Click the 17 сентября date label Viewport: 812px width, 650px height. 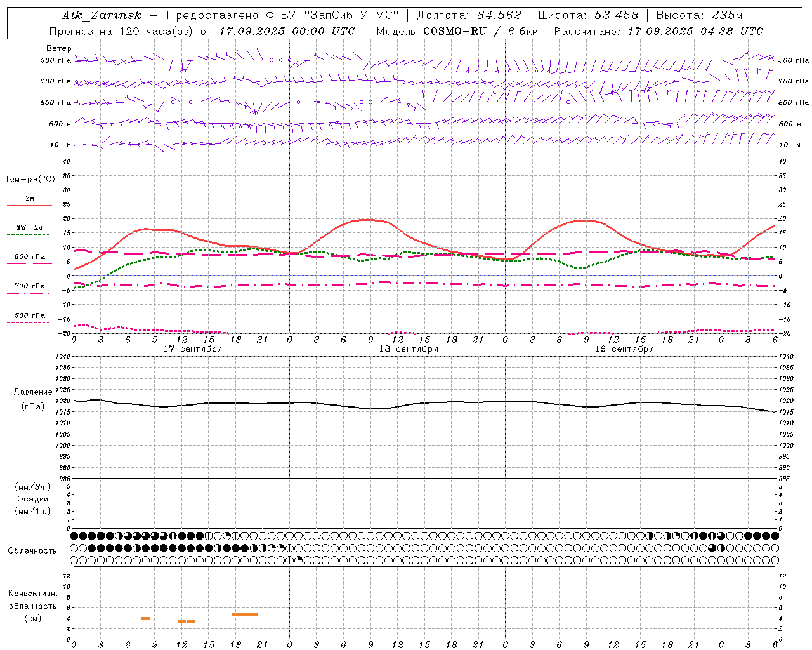(x=193, y=349)
